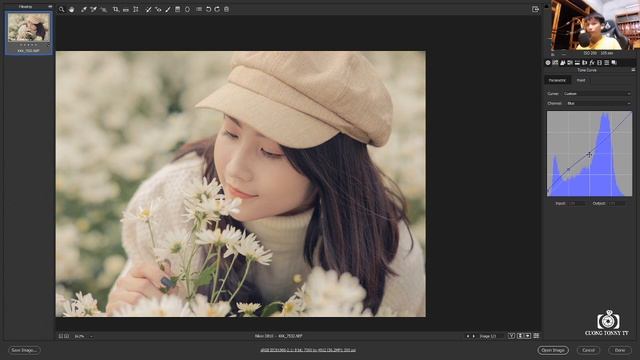The height and width of the screenshot is (360, 640).
Task: Select the filmstrip image thumbnail
Action: click(29, 28)
